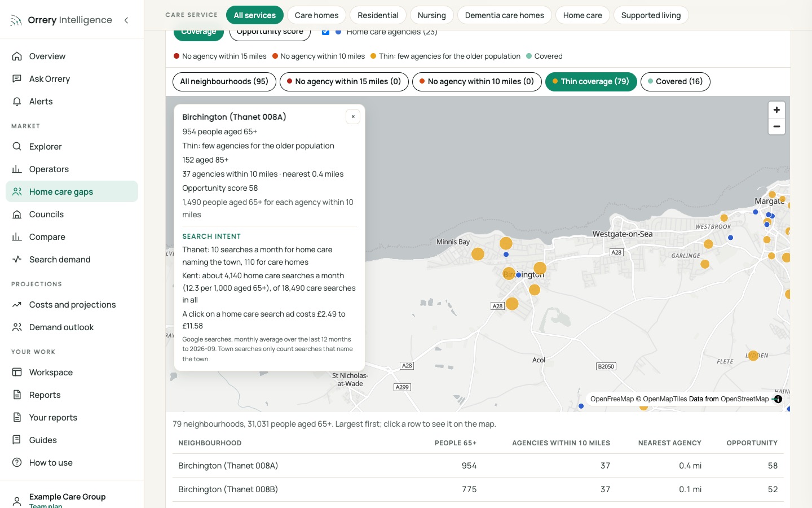The height and width of the screenshot is (508, 812).
Task: Open the Workspace layout icon
Action: coord(17,373)
